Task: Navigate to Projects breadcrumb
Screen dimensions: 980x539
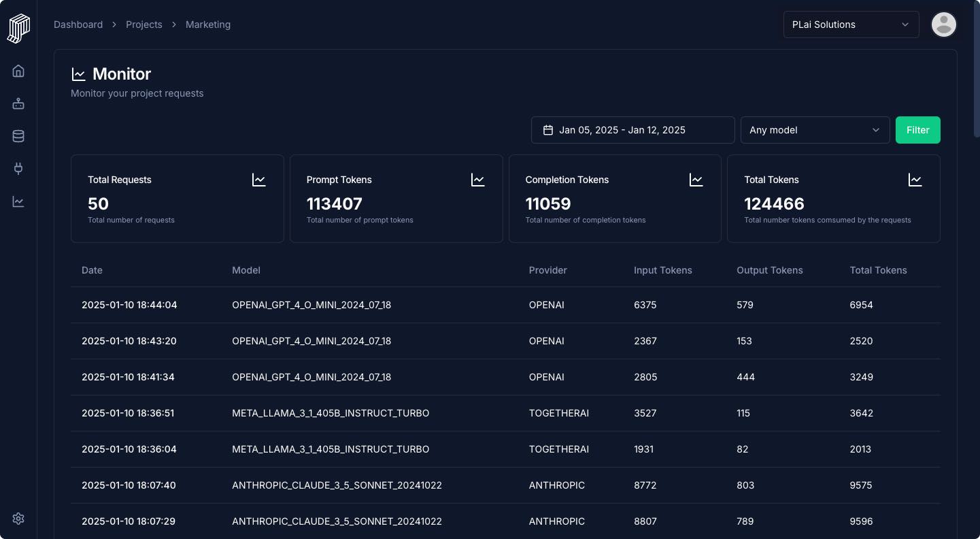Action: point(144,24)
